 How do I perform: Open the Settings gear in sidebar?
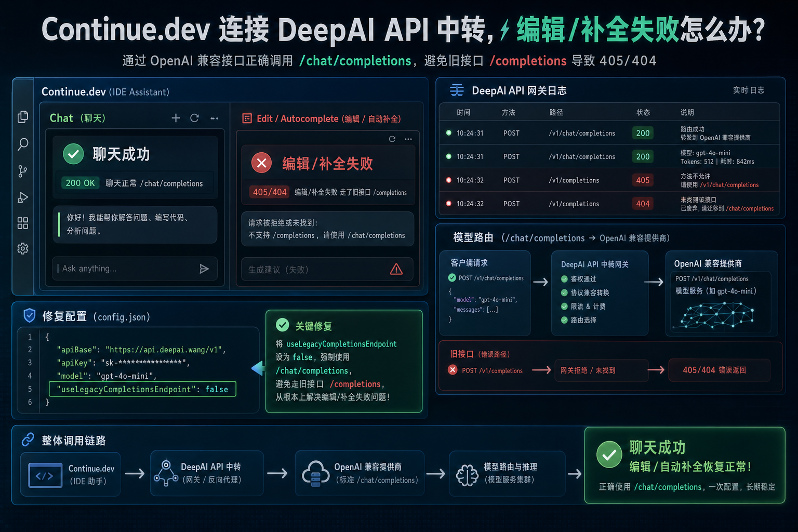[23, 248]
